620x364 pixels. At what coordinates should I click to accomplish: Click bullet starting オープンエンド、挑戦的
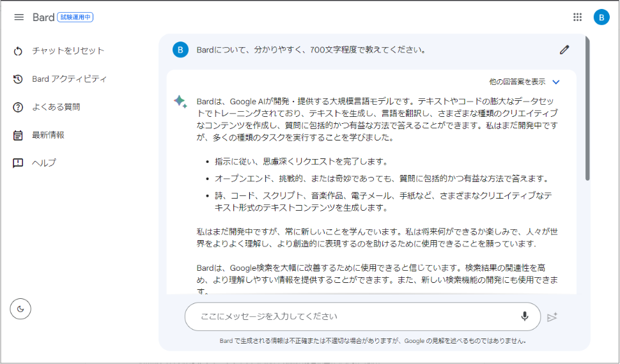click(382, 179)
